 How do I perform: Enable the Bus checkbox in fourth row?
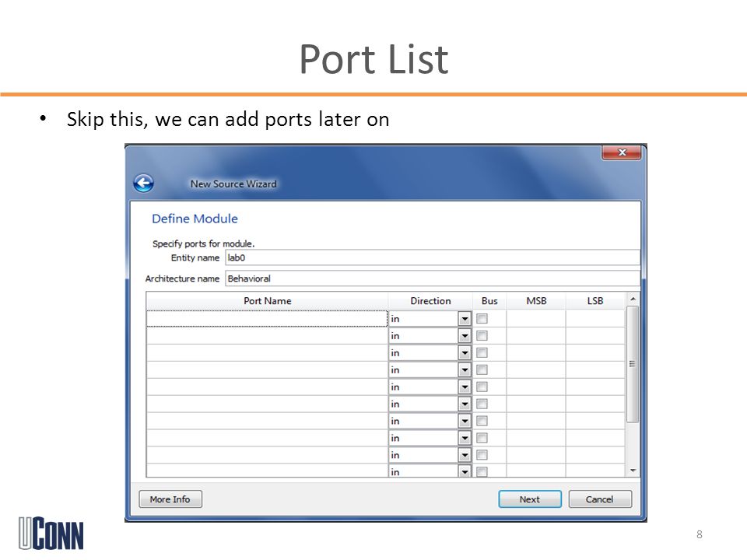pos(482,370)
